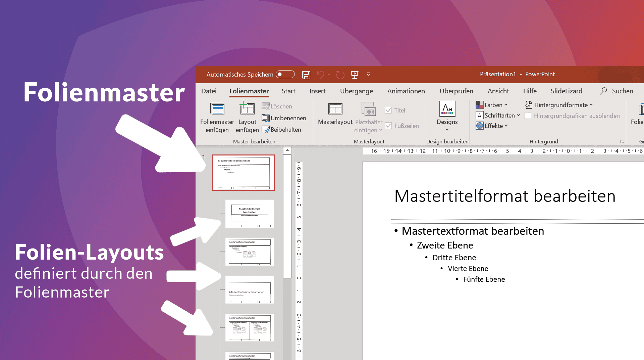
Task: Click the Undo arrow icon
Action: coord(321,75)
